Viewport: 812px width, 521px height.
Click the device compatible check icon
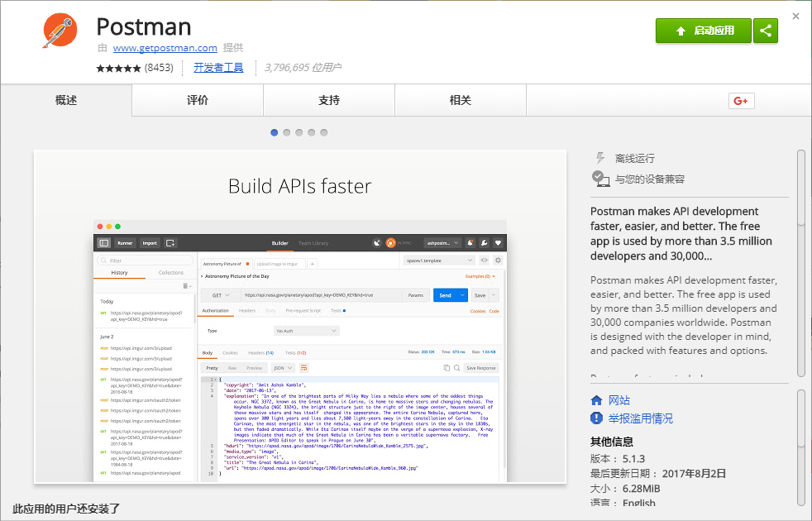click(x=600, y=179)
